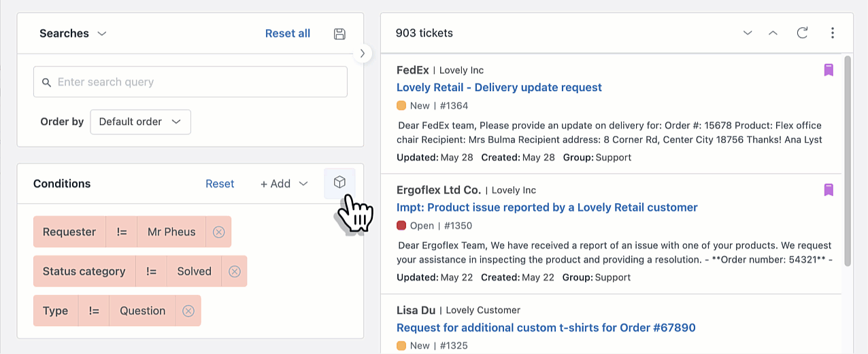Click the Ergoflex Ltd Co. requester name
The image size is (868, 354).
click(x=439, y=190)
